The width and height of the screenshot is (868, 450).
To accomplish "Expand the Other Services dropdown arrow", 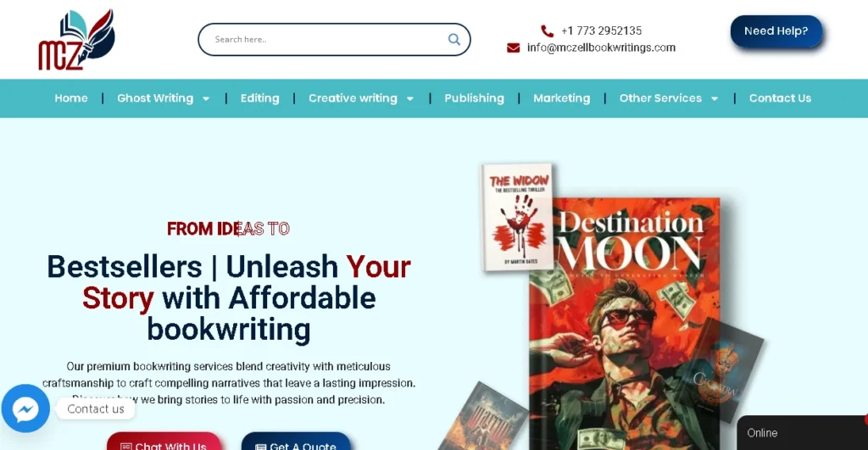I will coord(715,98).
